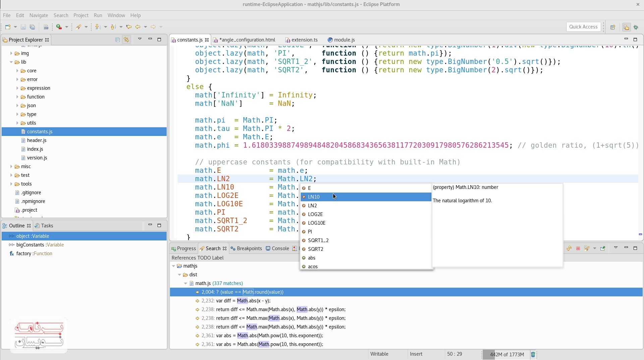This screenshot has height=360, width=644.
Task: Collapse the dist folder in search results
Action: [x=180, y=275]
